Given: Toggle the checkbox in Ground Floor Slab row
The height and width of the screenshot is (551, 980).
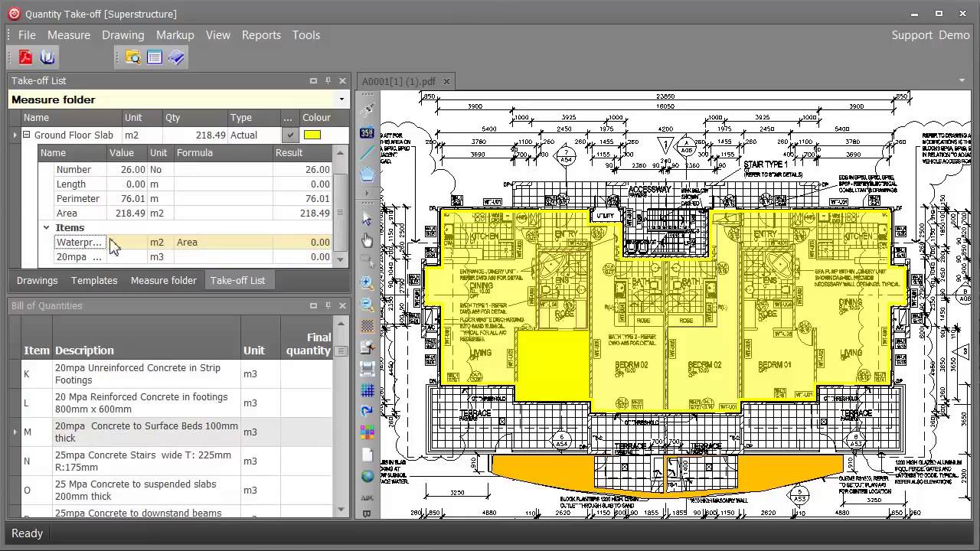Looking at the screenshot, I should click(289, 135).
